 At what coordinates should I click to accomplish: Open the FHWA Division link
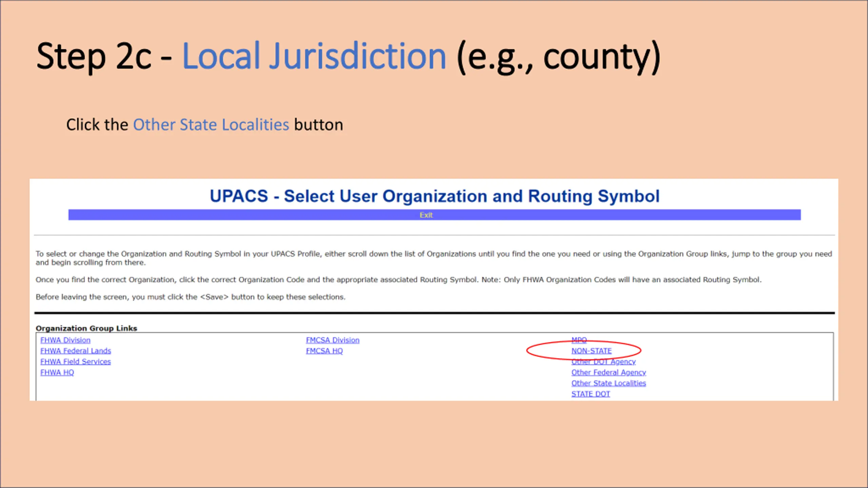click(65, 340)
